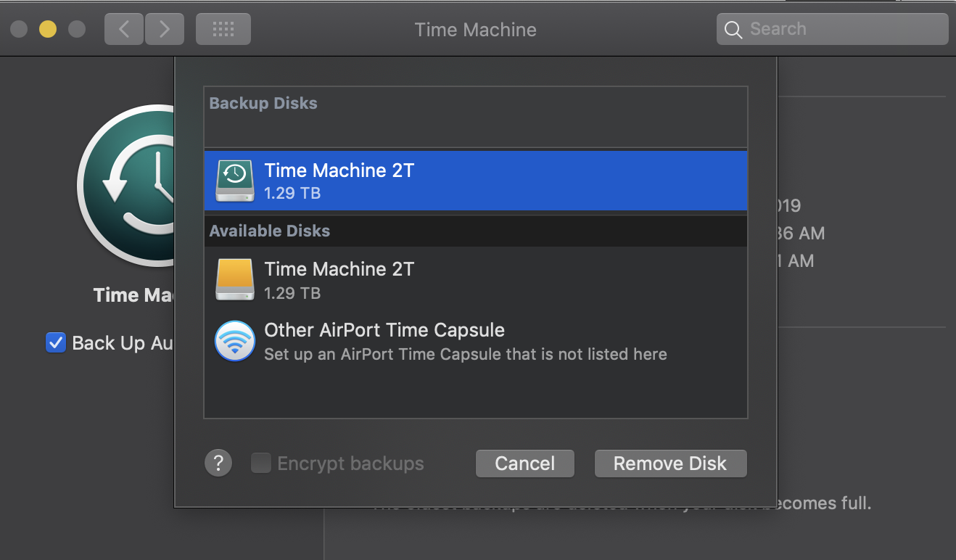Click the green Time Machine drive icon under Backup Disks

click(x=234, y=181)
